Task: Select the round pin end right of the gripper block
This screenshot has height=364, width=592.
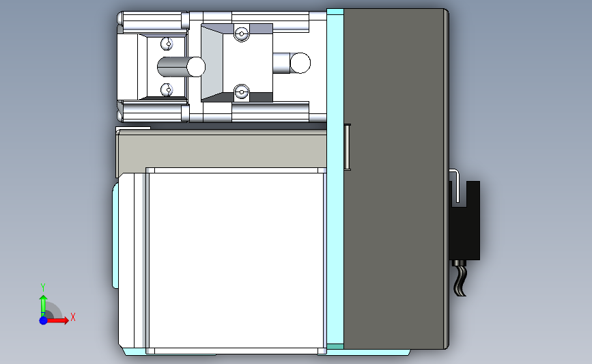Action: (x=300, y=63)
